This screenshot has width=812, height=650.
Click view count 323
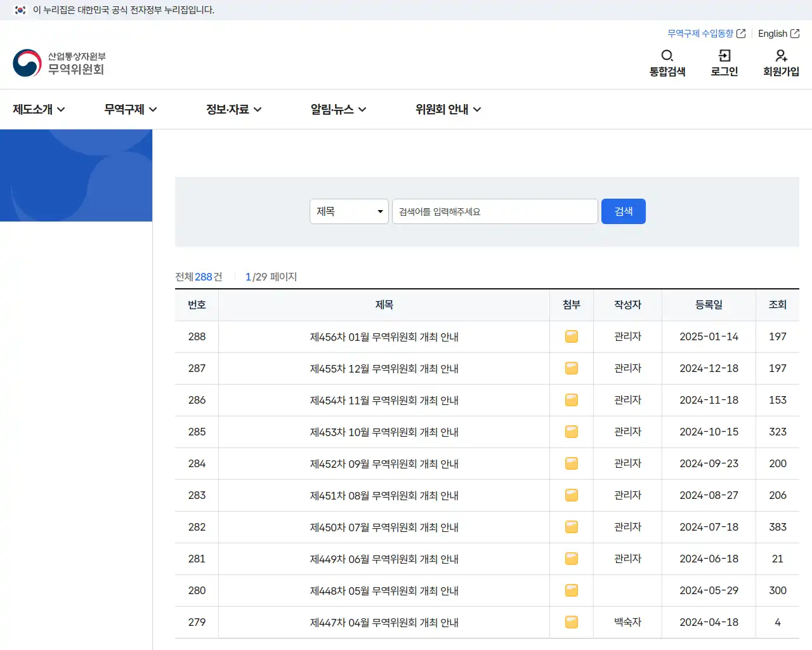coord(778,432)
